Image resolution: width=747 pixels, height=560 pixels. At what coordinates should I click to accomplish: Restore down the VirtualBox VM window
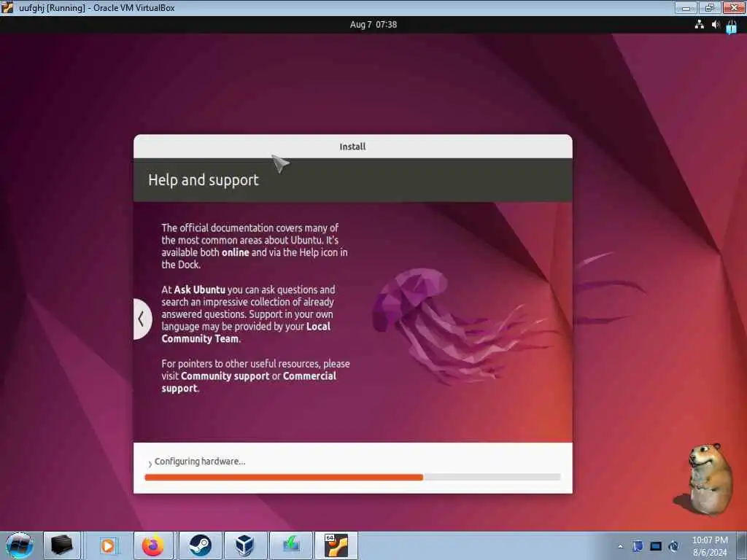coord(709,7)
